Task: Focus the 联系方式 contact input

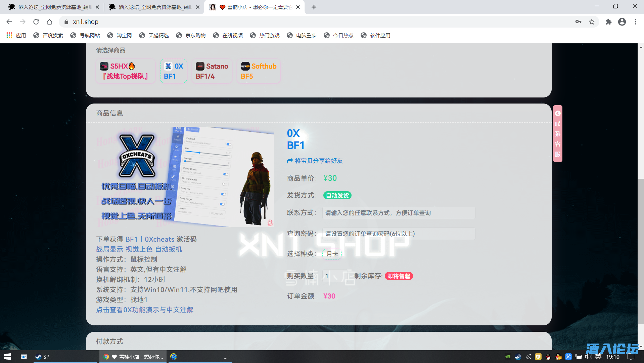Action: coord(399,213)
